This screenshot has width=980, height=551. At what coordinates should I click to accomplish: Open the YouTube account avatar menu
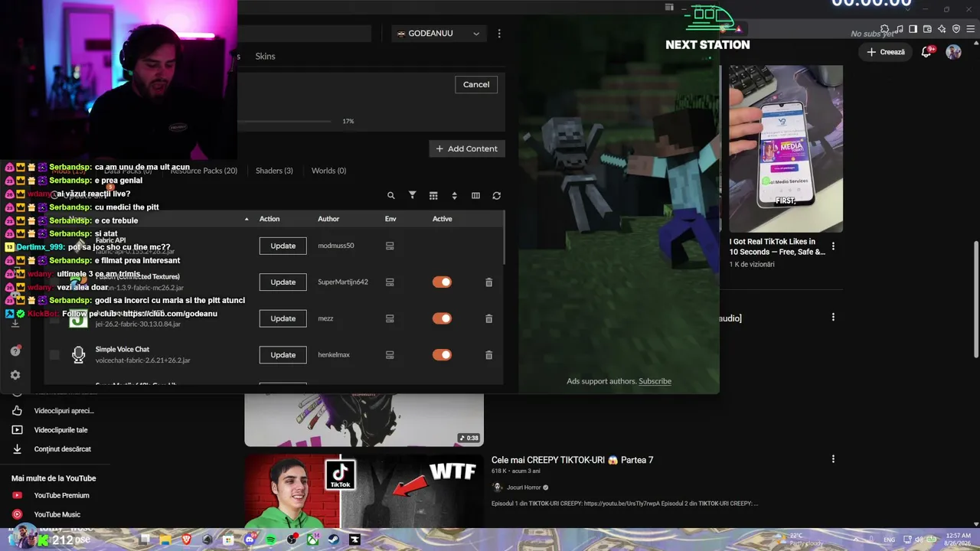[x=953, y=52]
